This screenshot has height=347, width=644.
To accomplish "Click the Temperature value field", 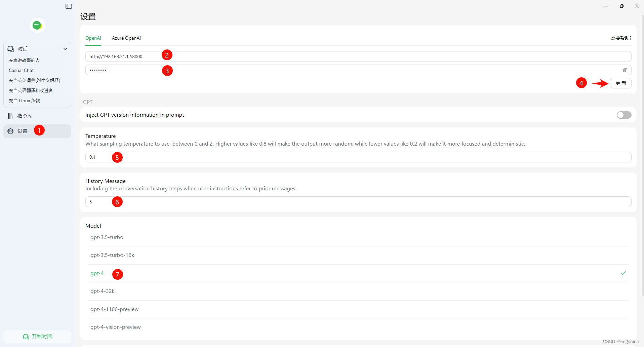I will [358, 157].
